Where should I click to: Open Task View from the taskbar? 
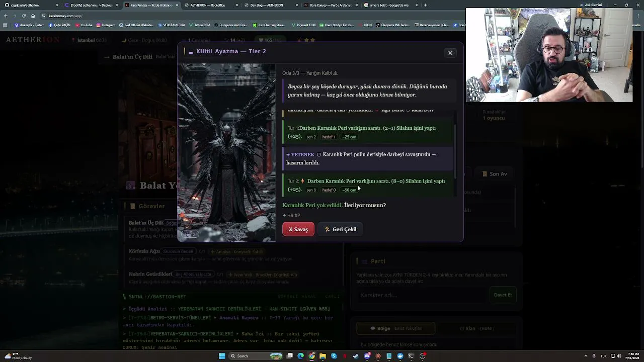(290, 356)
